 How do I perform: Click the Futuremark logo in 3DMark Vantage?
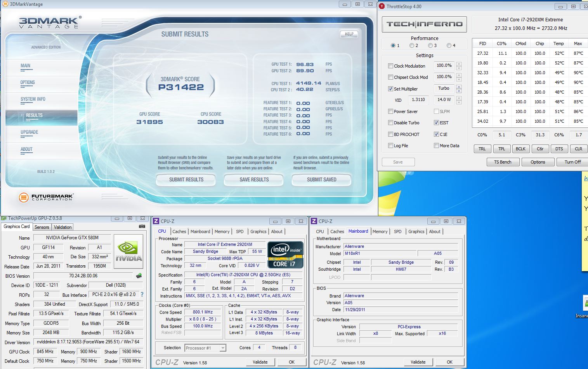pyautogui.click(x=46, y=197)
